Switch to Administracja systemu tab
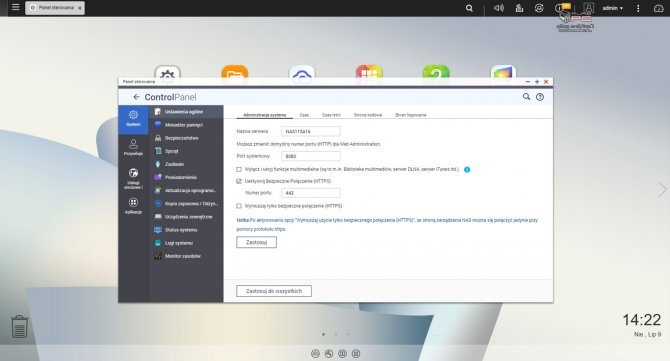This screenshot has height=361, width=670. pos(264,115)
